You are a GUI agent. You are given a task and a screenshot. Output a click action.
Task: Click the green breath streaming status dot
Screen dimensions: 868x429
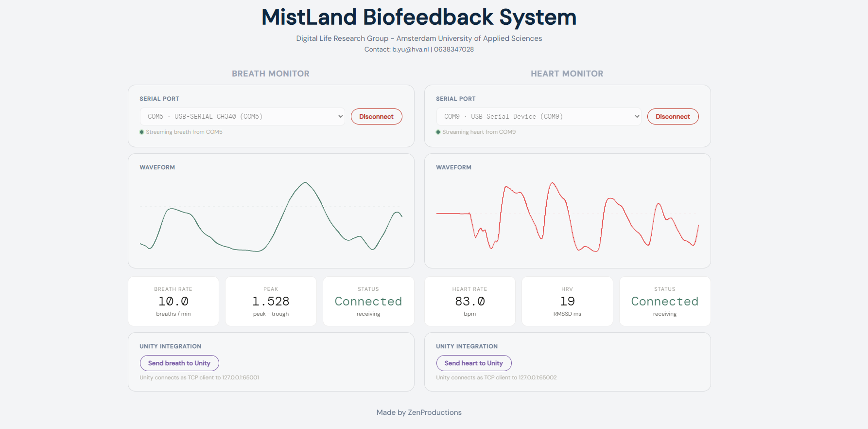(142, 132)
